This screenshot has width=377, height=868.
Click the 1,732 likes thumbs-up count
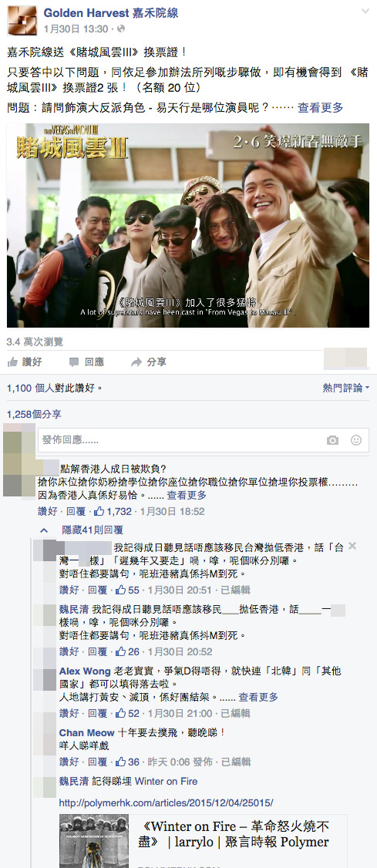pos(113,512)
